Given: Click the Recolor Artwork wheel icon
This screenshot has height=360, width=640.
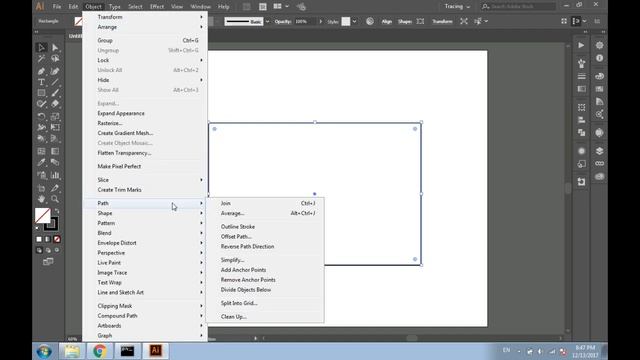Looking at the screenshot, I should click(x=369, y=21).
